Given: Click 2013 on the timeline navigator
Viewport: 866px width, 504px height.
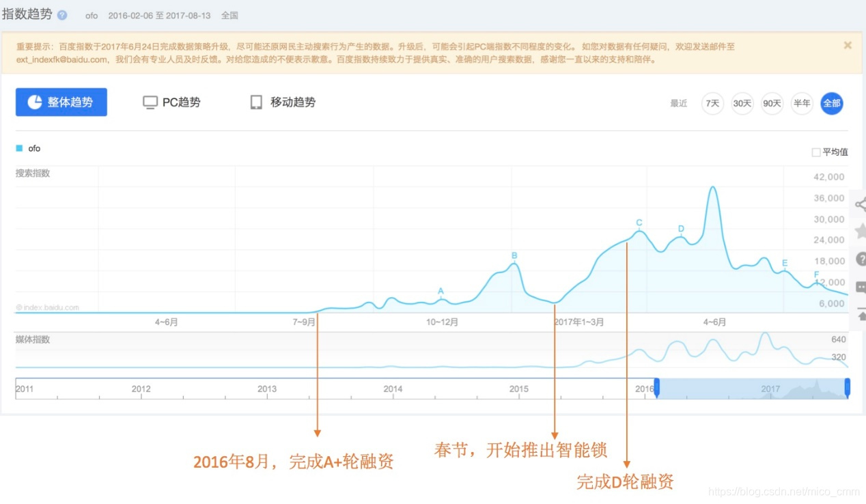Looking at the screenshot, I should 267,389.
